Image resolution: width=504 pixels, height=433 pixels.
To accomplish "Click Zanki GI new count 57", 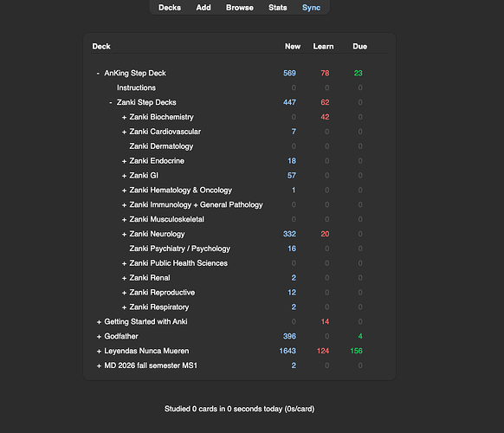I will [292, 176].
